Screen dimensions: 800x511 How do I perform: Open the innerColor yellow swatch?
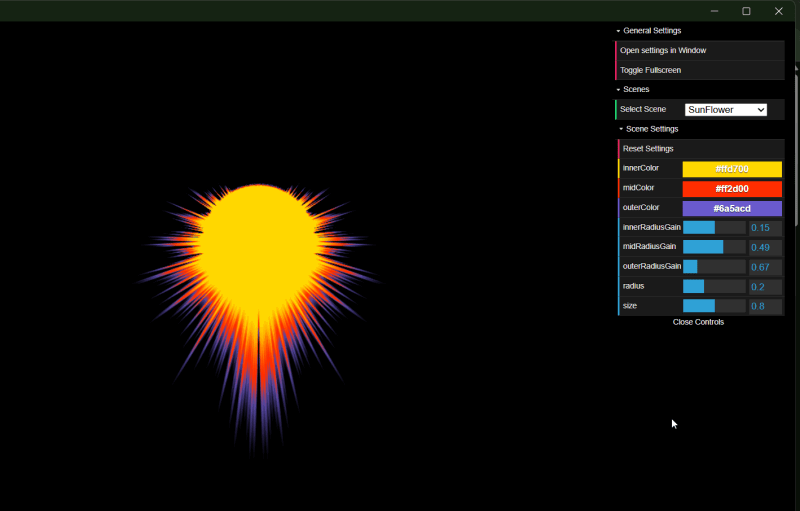tap(732, 169)
